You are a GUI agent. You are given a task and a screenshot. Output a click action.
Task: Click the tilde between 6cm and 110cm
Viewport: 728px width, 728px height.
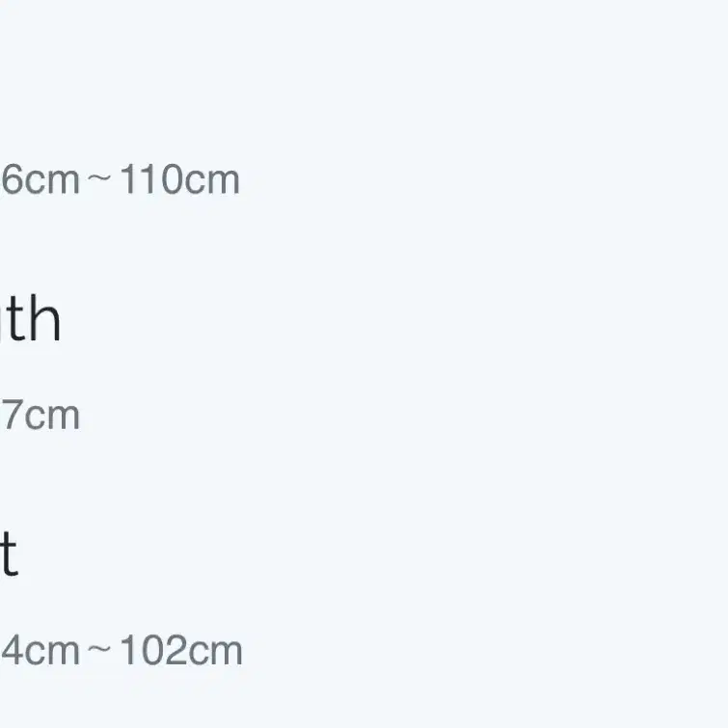point(99,177)
